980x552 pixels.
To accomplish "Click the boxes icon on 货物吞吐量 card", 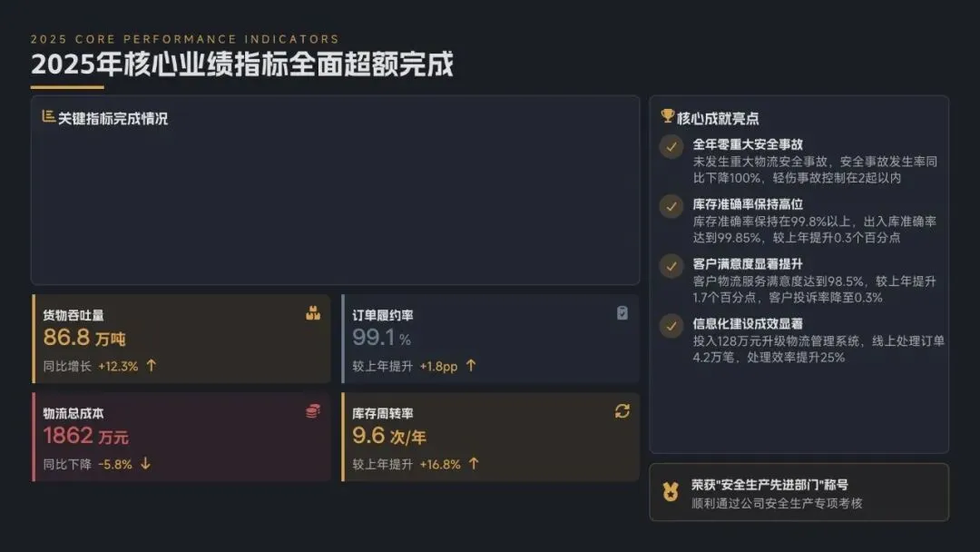I will pos(313,313).
